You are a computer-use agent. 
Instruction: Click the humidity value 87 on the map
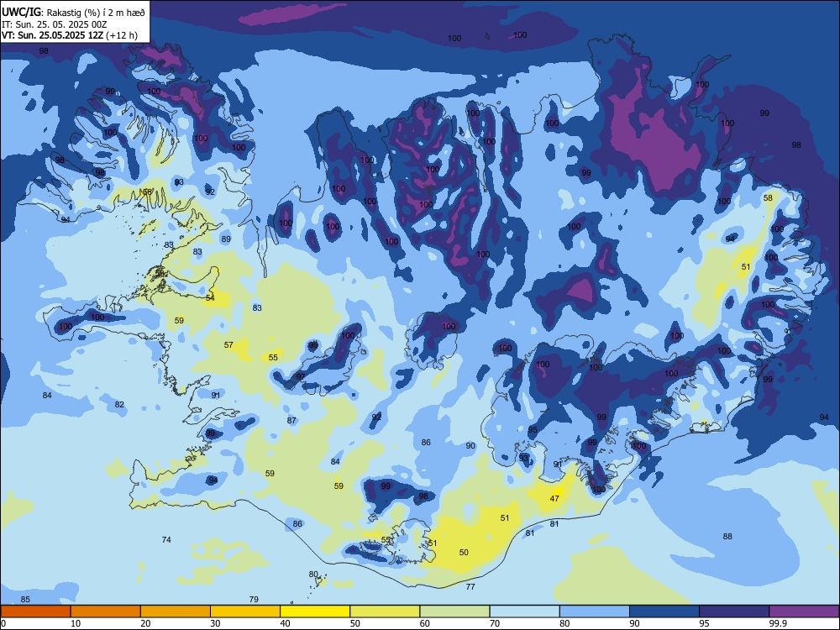[291, 421]
